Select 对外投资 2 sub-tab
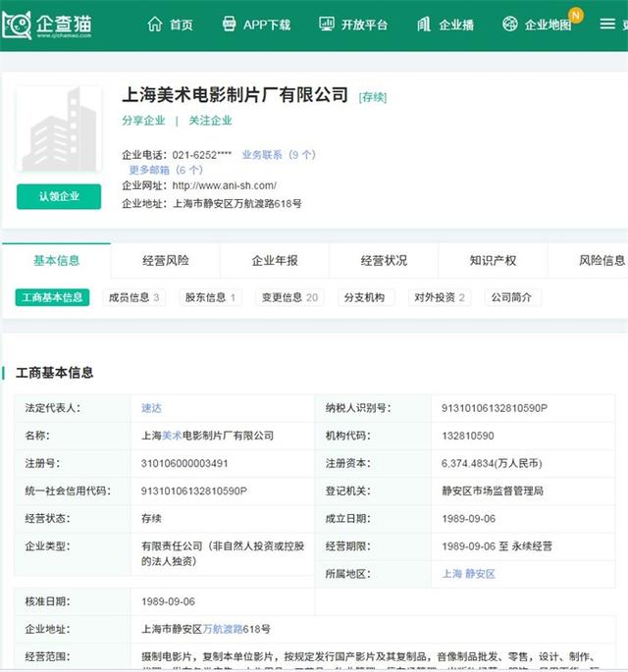This screenshot has height=672, width=628. [440, 297]
